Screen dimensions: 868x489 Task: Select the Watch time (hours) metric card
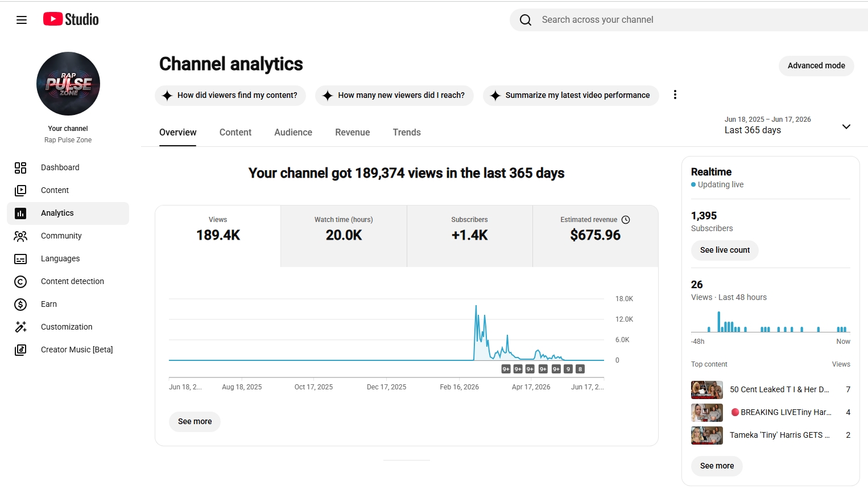click(x=344, y=236)
